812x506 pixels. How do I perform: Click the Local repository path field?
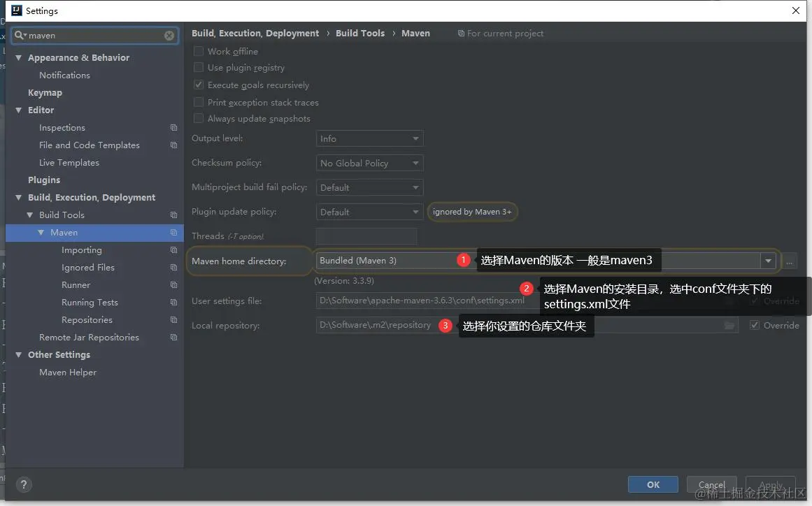[527, 326]
